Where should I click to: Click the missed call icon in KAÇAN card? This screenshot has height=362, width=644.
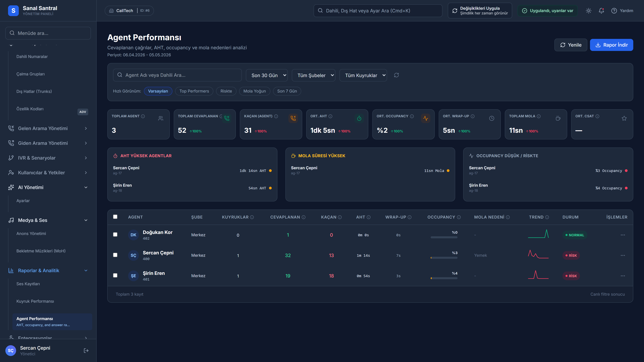(293, 118)
